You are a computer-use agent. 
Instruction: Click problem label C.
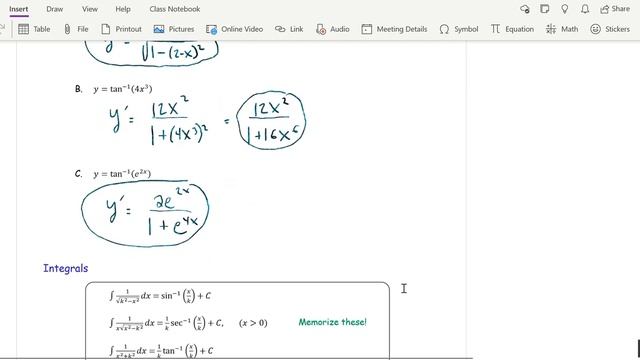pos(78,174)
